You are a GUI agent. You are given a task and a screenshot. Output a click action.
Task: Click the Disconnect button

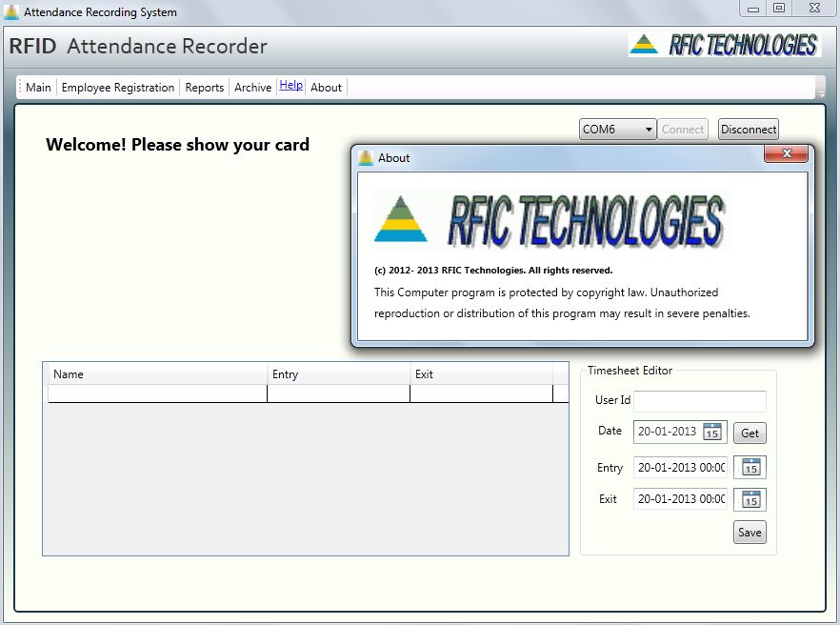click(749, 130)
